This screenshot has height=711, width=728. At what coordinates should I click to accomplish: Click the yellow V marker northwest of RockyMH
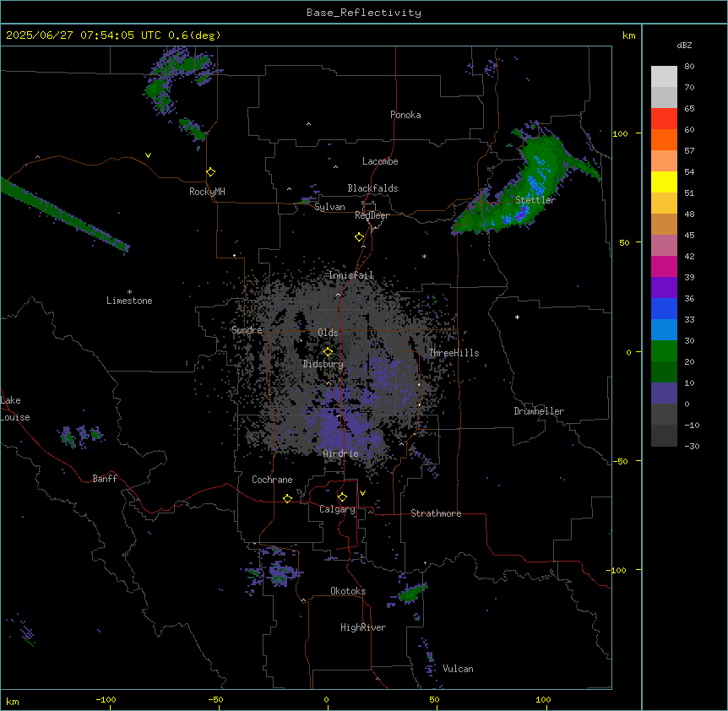pos(148,155)
